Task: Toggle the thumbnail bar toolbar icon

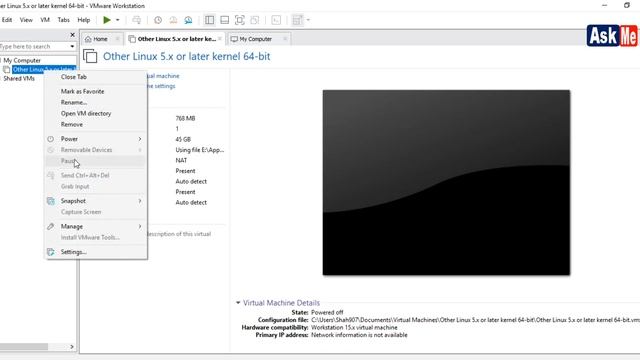Action: tap(224, 20)
